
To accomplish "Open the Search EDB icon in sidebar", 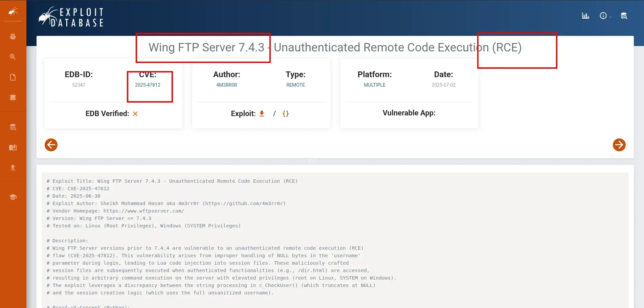I will click(x=13, y=127).
